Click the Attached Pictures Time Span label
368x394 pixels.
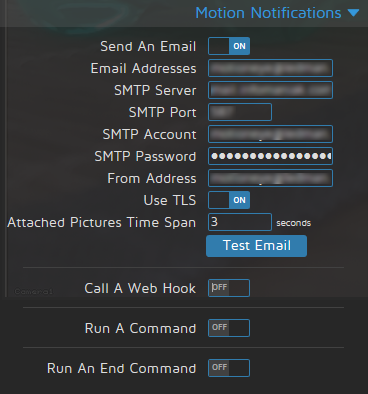tap(102, 222)
